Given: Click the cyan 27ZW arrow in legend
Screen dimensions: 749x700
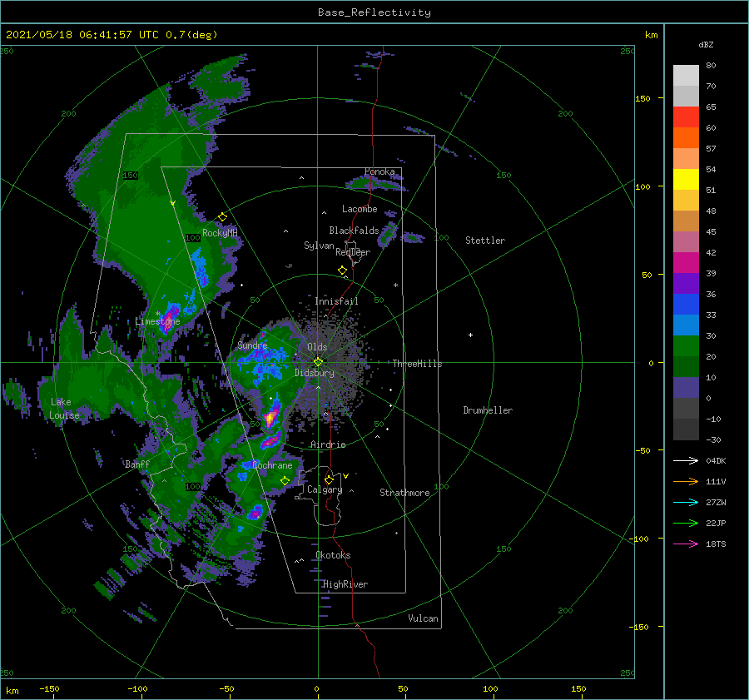Looking at the screenshot, I should (686, 502).
